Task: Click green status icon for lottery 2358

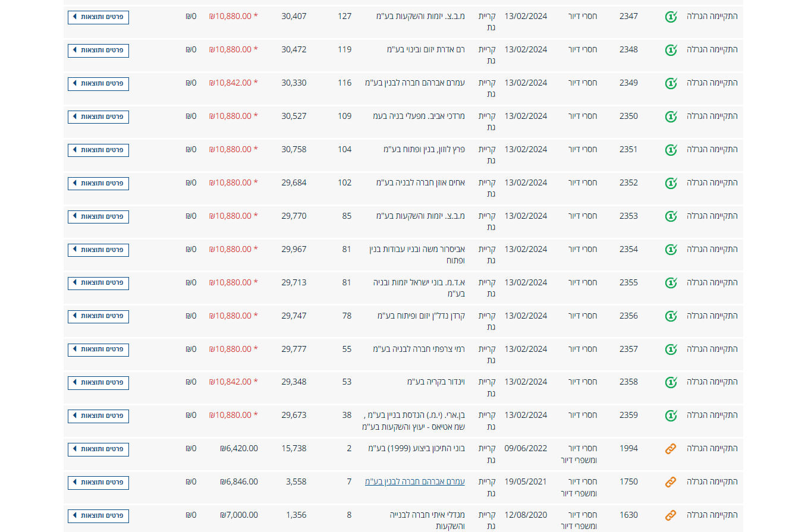Action: coord(671,382)
